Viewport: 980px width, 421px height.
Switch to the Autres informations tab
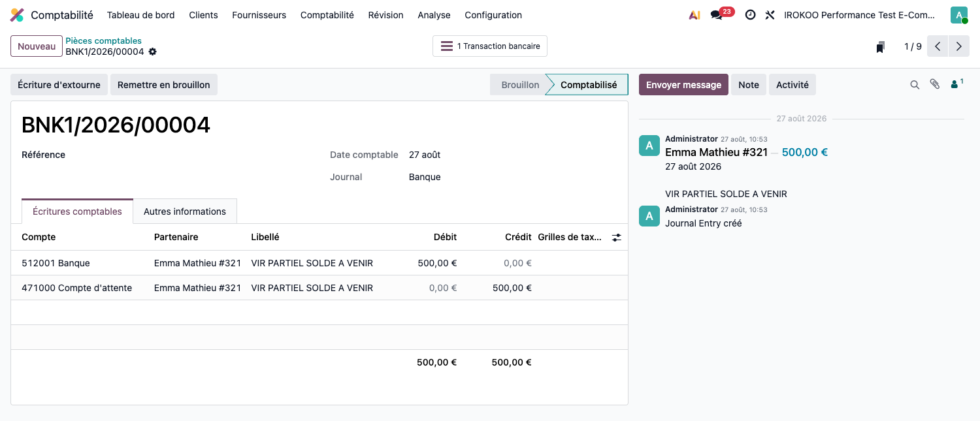pyautogui.click(x=185, y=211)
